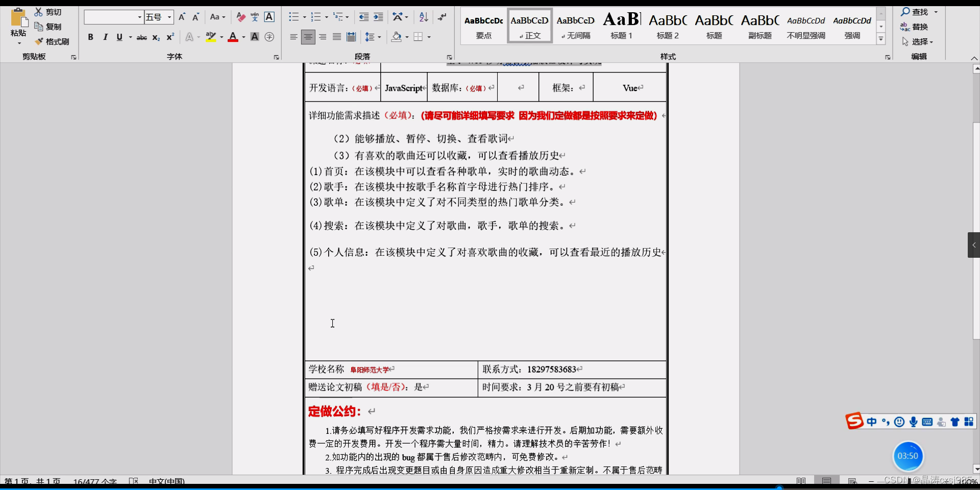Click the Sogou microphone voice input icon
The image size is (980, 490).
[x=913, y=422]
